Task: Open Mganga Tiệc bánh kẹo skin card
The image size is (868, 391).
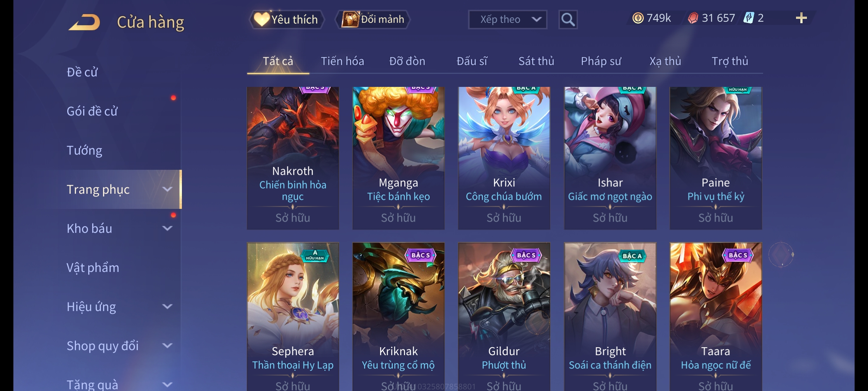Action: 398,158
